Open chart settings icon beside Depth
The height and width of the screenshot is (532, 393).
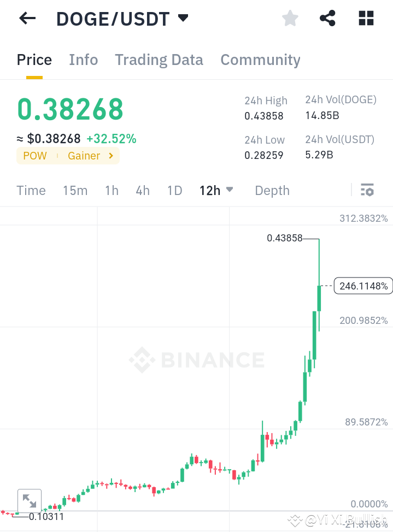[367, 190]
